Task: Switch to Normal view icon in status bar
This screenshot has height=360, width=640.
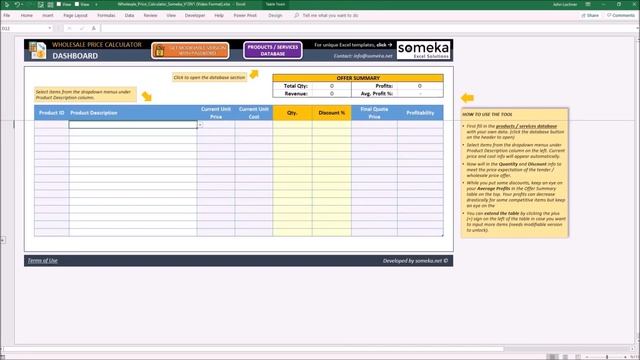Action: coord(552,357)
